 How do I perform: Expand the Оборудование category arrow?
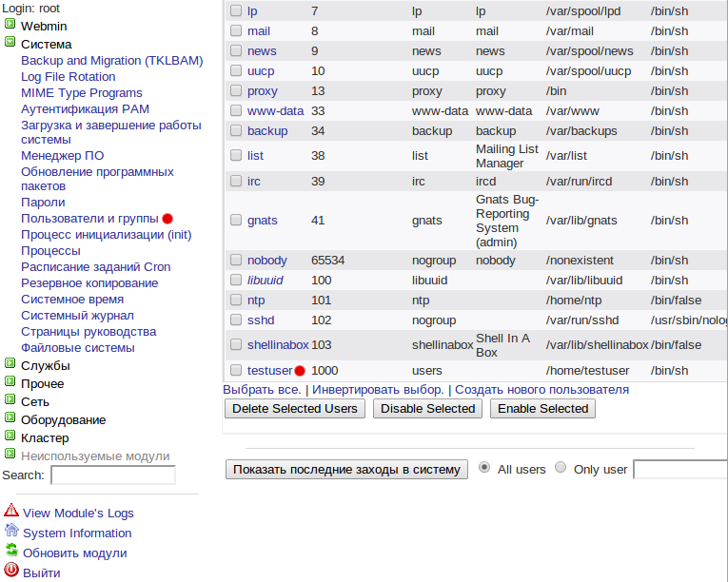(10, 417)
